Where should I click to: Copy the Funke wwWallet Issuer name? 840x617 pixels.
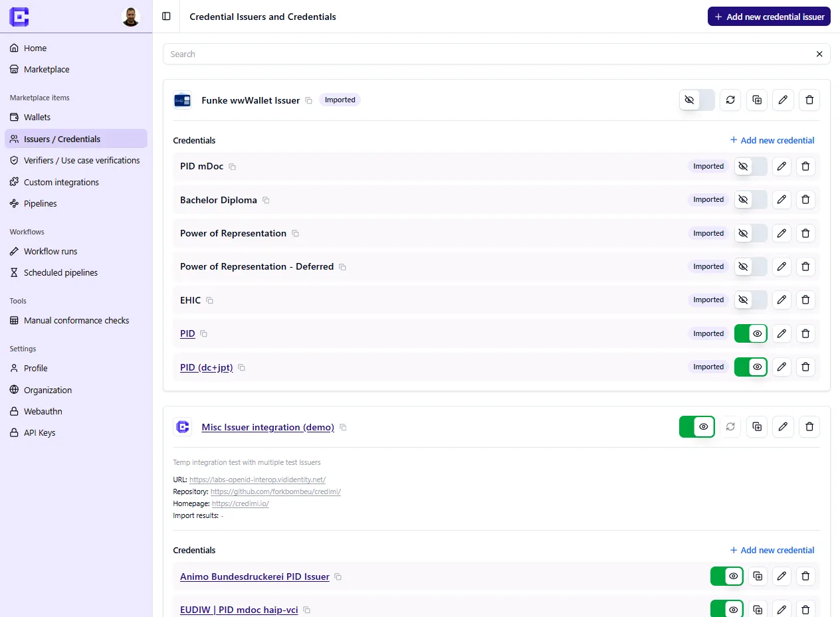[309, 100]
